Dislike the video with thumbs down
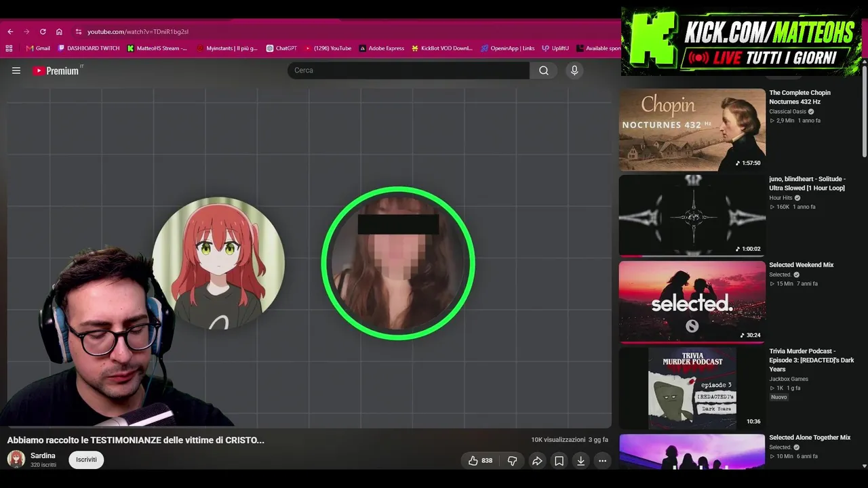 [513, 461]
